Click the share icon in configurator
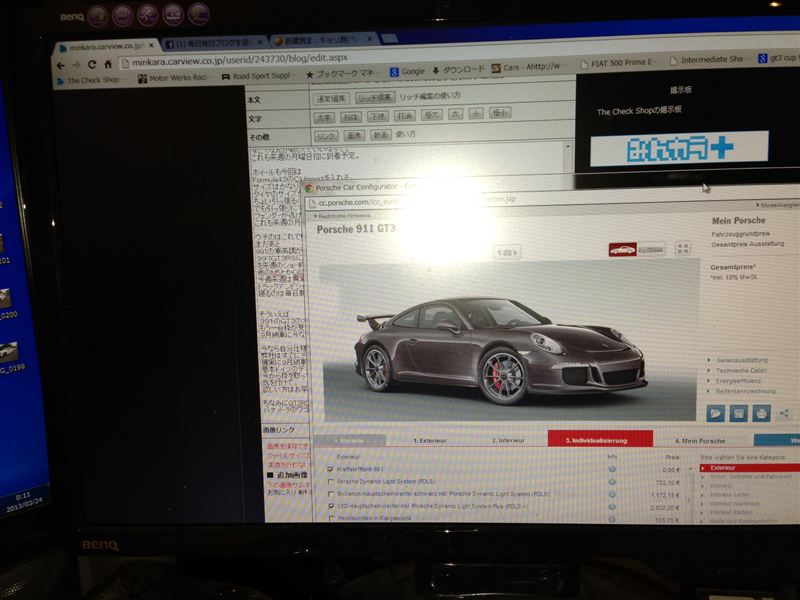Viewport: 800px width, 600px height. (x=784, y=413)
